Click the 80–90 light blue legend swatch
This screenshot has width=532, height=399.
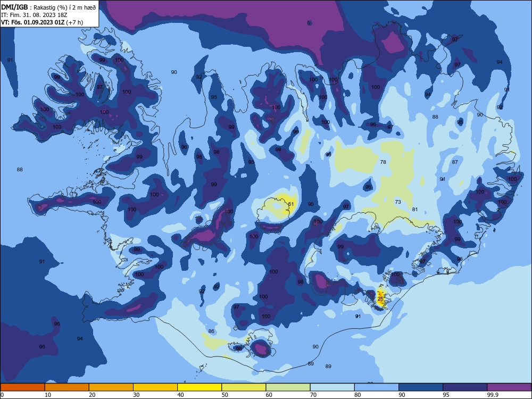tap(377, 387)
